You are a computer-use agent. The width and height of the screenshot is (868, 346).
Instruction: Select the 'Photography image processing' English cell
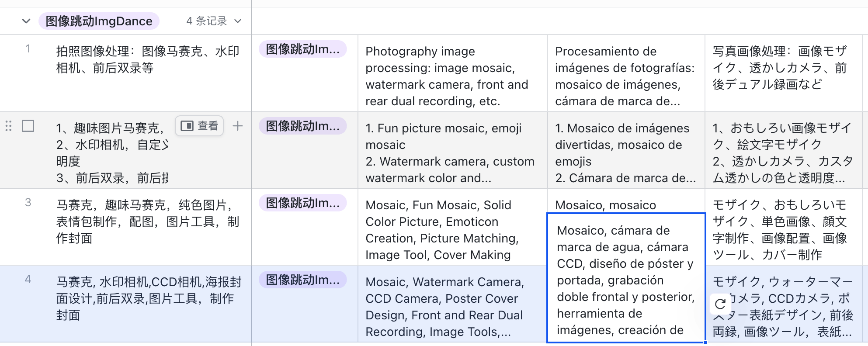click(x=453, y=73)
